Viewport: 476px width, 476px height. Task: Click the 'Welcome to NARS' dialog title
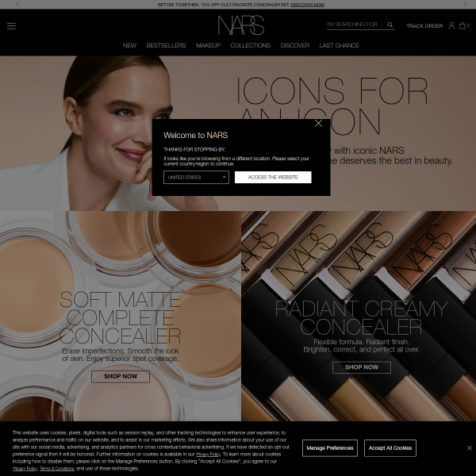pyautogui.click(x=195, y=136)
